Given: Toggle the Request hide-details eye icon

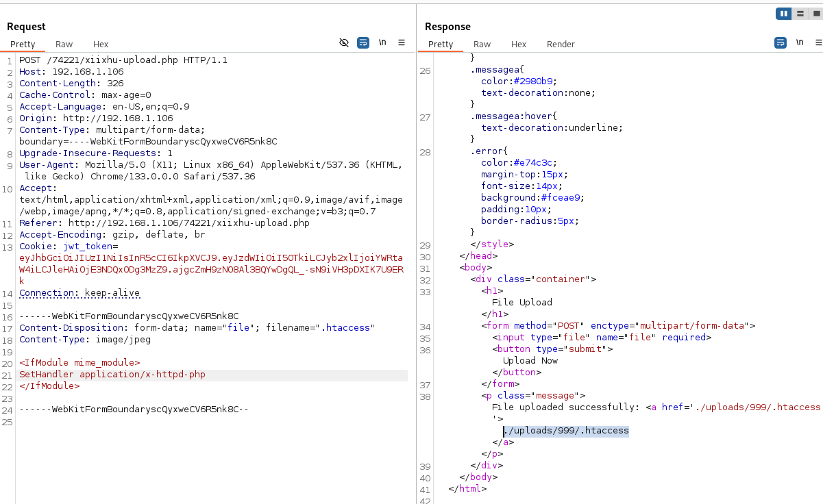Looking at the screenshot, I should (344, 42).
